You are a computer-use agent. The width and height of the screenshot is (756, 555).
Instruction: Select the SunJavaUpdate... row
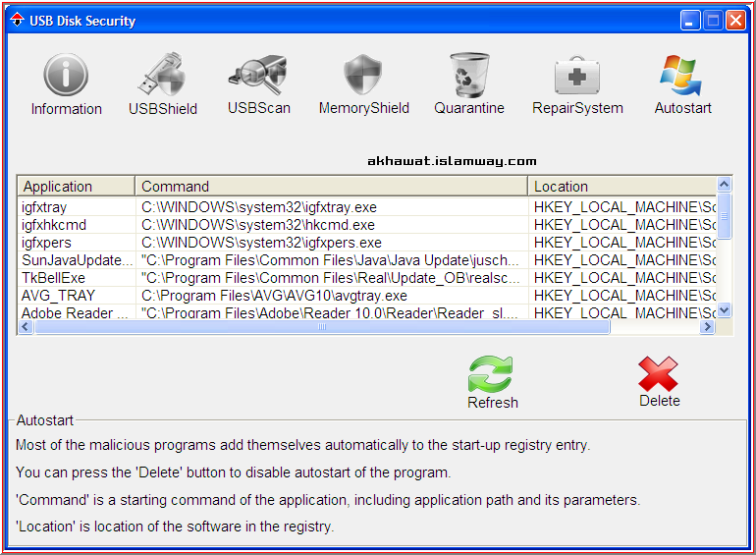pyautogui.click(x=367, y=260)
